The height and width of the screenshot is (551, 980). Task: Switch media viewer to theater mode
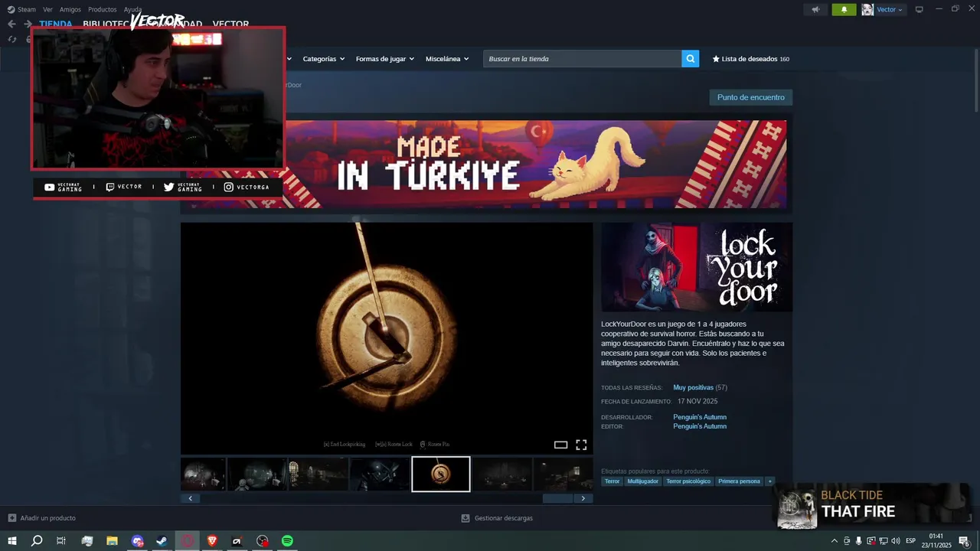point(560,445)
